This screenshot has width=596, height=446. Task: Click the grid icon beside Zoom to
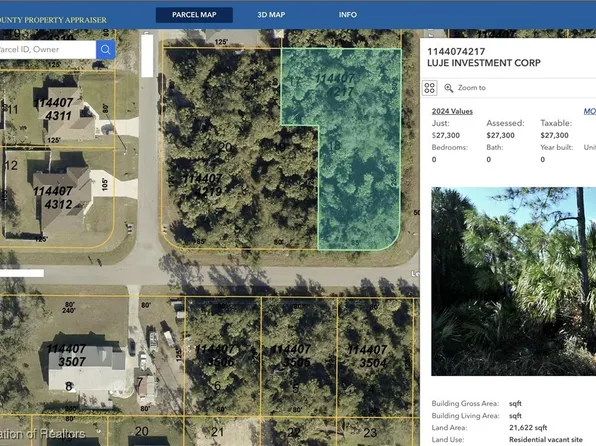[x=430, y=88]
